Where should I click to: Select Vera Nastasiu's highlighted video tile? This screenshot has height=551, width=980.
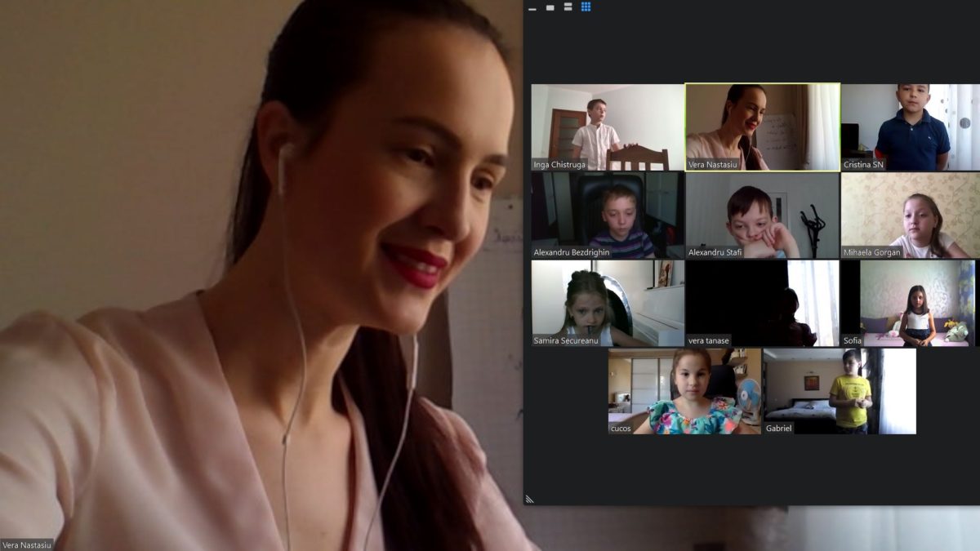click(x=763, y=127)
